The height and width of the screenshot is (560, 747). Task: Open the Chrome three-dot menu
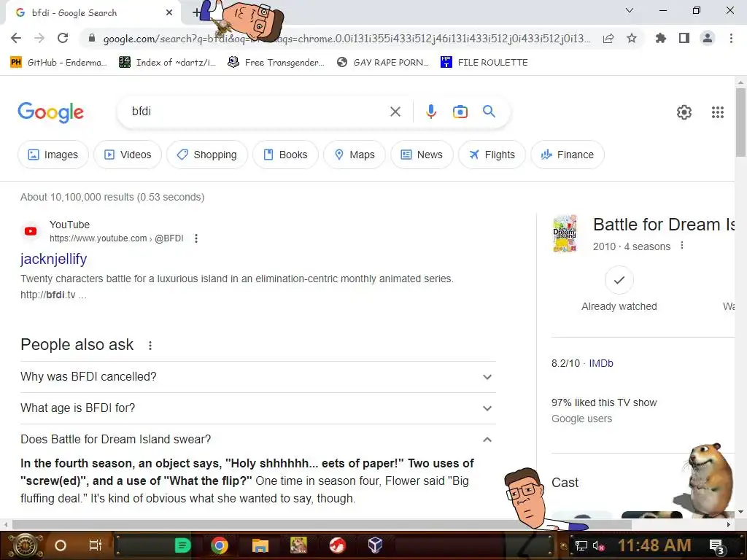pos(731,38)
